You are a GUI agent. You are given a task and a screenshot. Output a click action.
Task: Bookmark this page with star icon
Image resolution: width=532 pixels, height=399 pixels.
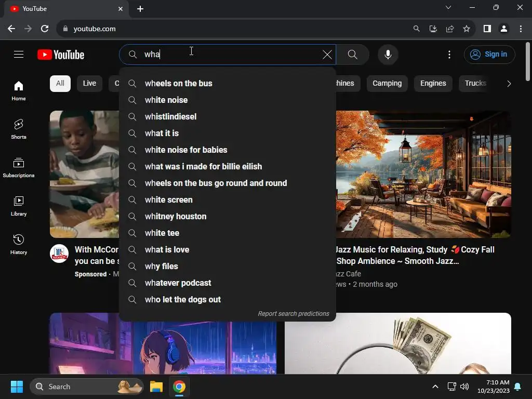pyautogui.click(x=467, y=29)
